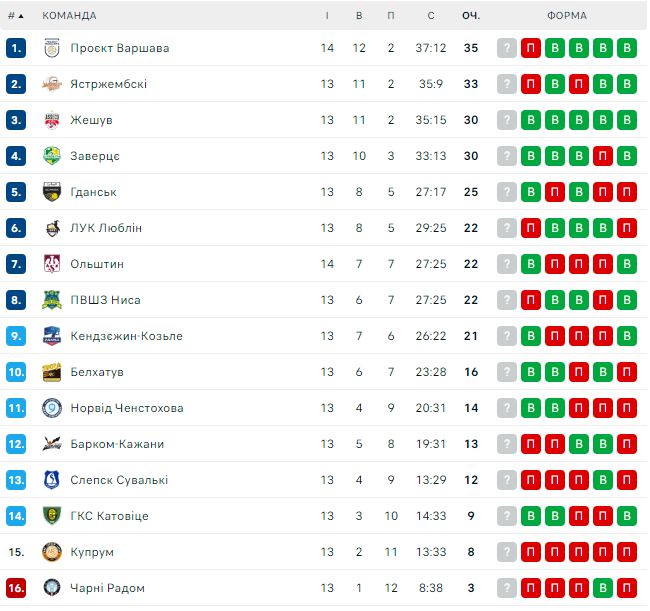Click the Ястржембскі team logo
650x611 pixels.
[52, 84]
